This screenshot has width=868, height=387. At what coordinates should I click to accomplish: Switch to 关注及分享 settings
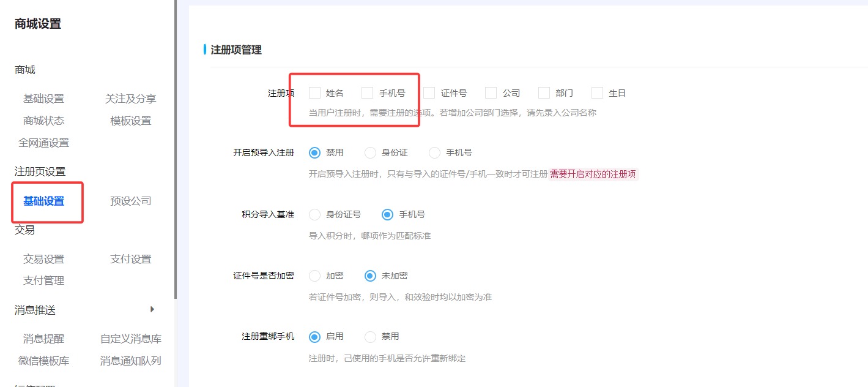130,98
